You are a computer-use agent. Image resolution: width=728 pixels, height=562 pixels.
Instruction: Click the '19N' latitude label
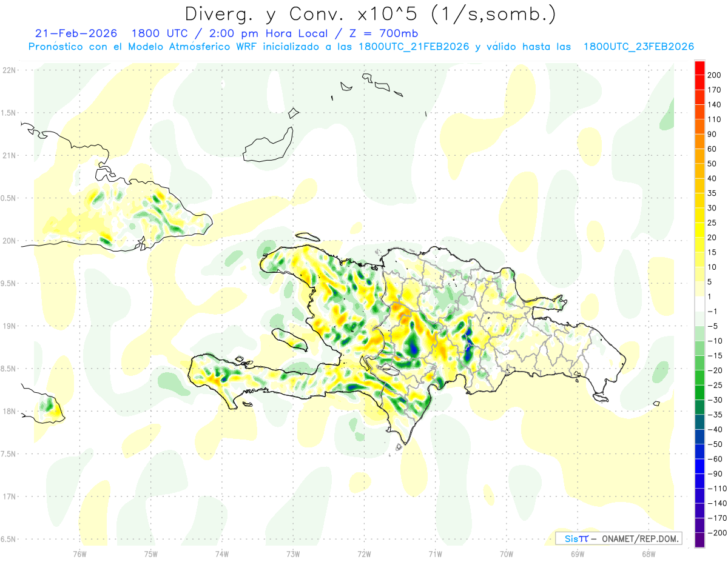8,326
